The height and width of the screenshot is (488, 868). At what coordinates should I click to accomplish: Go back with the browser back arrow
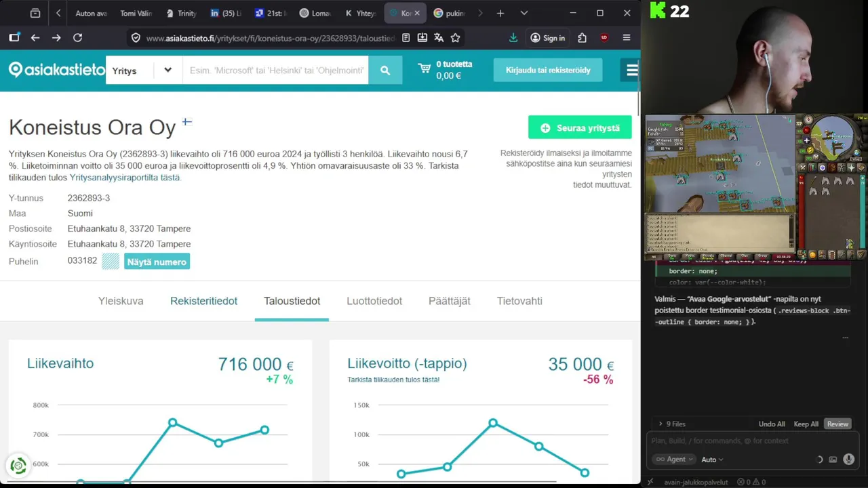[x=35, y=38]
